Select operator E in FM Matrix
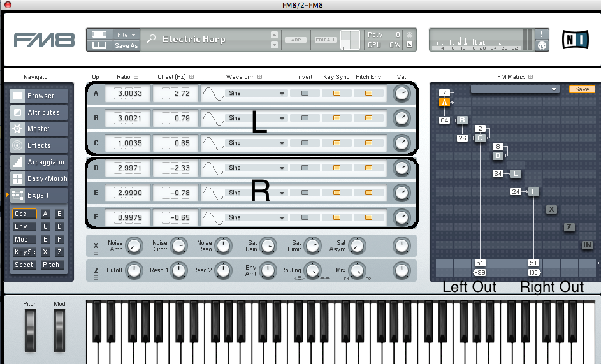This screenshot has height=364, width=601. point(516,173)
